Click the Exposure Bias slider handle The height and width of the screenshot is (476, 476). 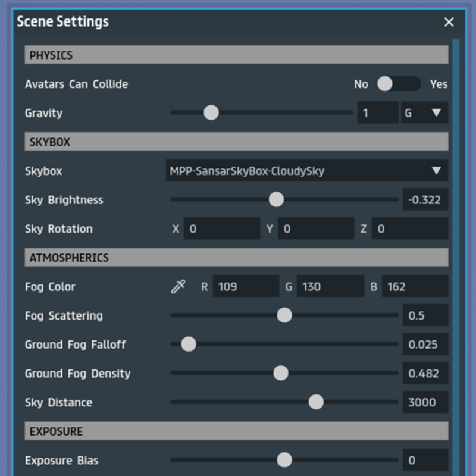[x=284, y=460]
